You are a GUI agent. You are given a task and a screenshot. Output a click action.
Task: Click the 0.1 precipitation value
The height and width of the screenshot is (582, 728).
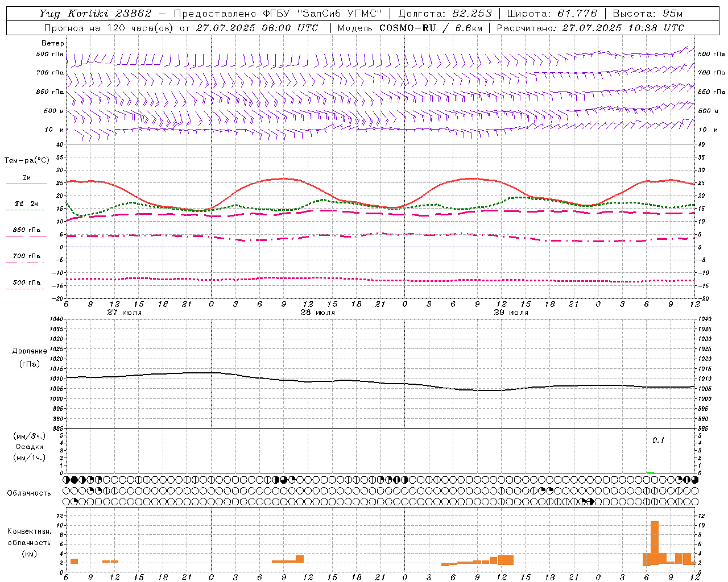[x=658, y=440]
